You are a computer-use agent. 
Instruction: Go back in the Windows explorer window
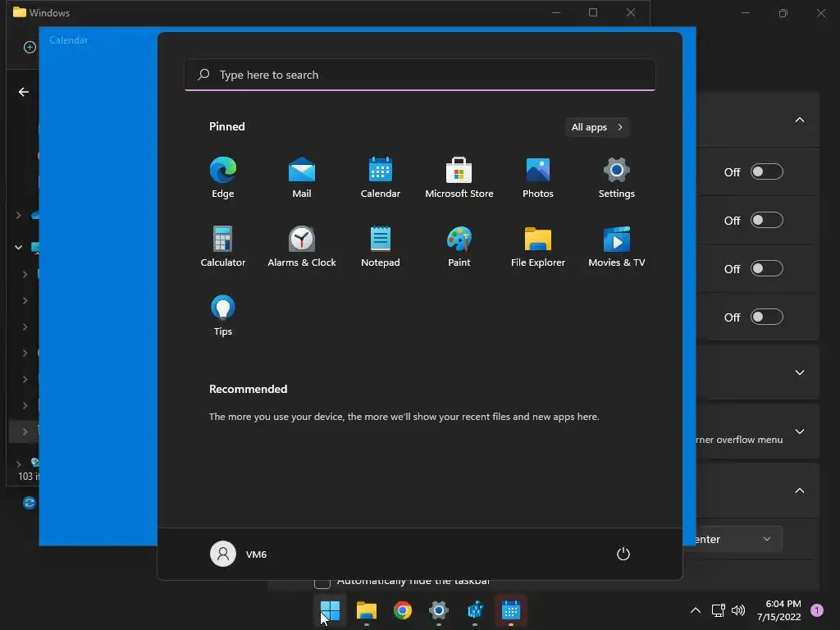point(24,92)
